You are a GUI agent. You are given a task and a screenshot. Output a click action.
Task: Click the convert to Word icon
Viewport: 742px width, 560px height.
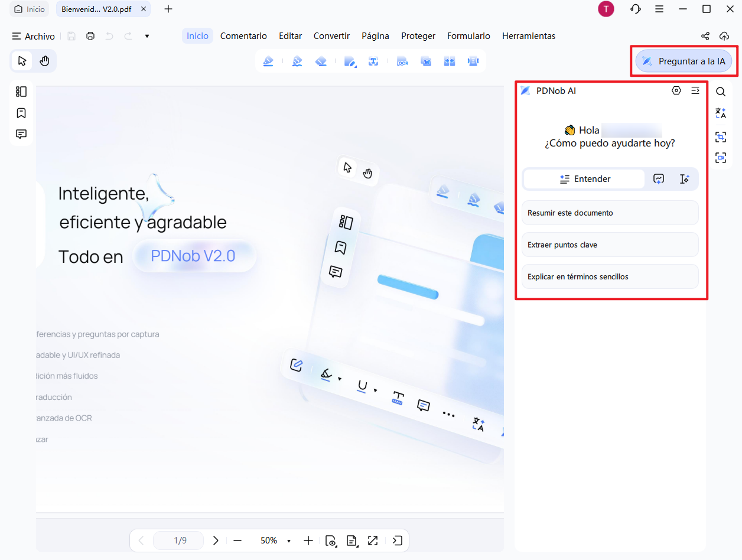pos(426,61)
